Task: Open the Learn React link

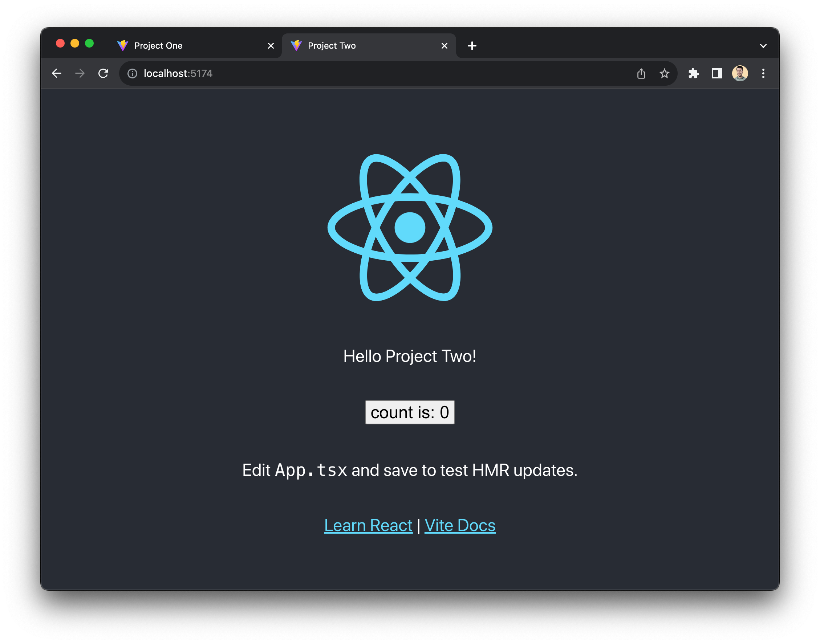Action: point(368,525)
